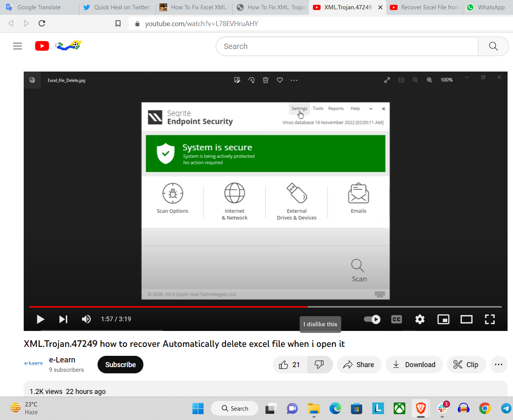The image size is (513, 420).
Task: Click the Share button
Action: [359, 365]
